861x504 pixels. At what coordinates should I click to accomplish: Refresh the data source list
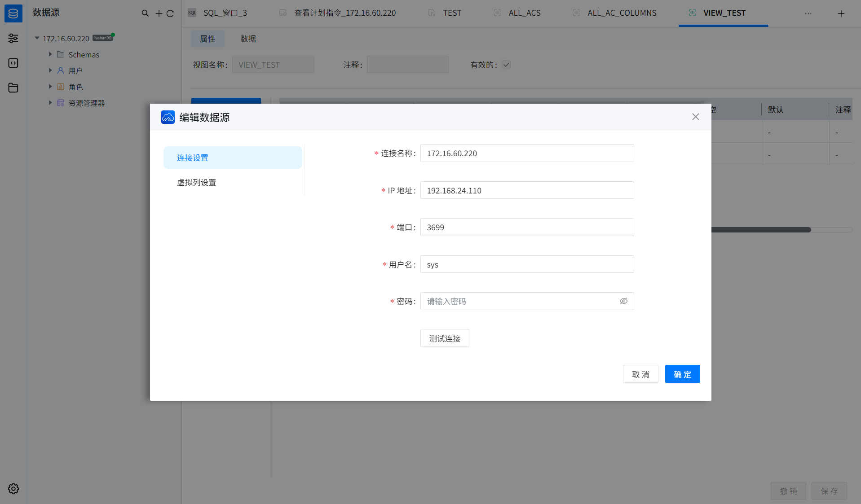tap(170, 13)
